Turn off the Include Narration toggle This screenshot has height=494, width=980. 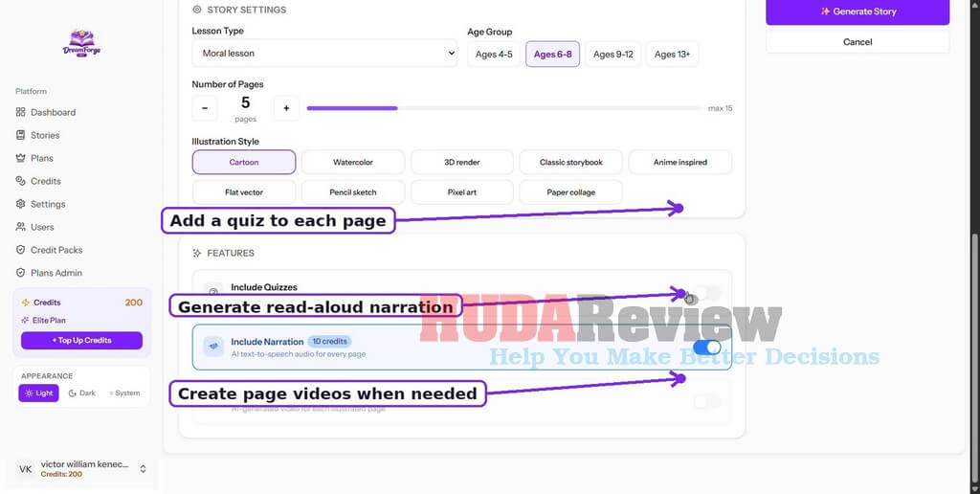click(x=707, y=348)
